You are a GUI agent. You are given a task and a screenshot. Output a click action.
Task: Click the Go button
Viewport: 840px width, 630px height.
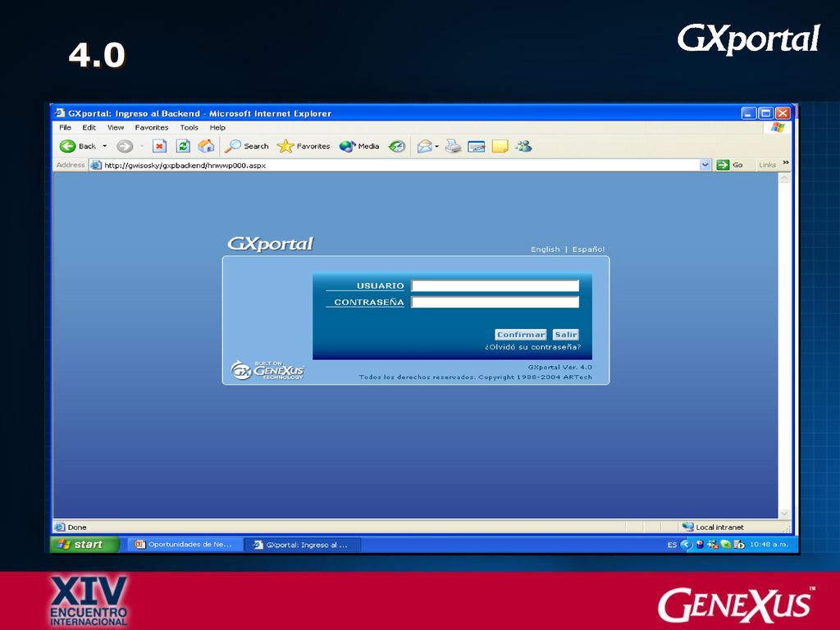tap(730, 165)
